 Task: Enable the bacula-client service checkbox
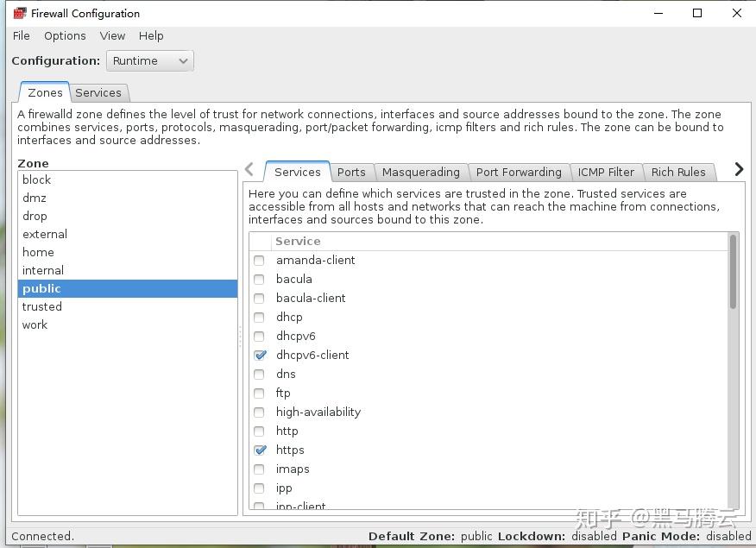click(260, 299)
